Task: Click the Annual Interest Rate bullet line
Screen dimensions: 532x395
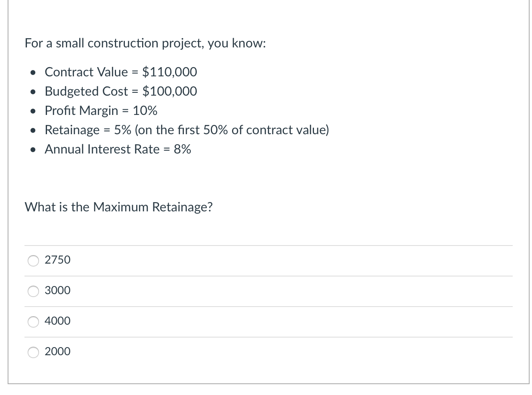Action: click(118, 149)
